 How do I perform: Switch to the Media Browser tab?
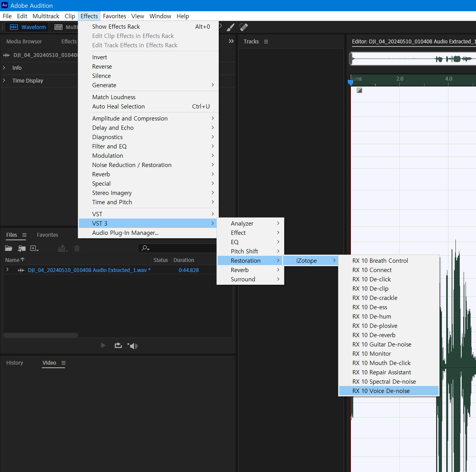coord(24,41)
